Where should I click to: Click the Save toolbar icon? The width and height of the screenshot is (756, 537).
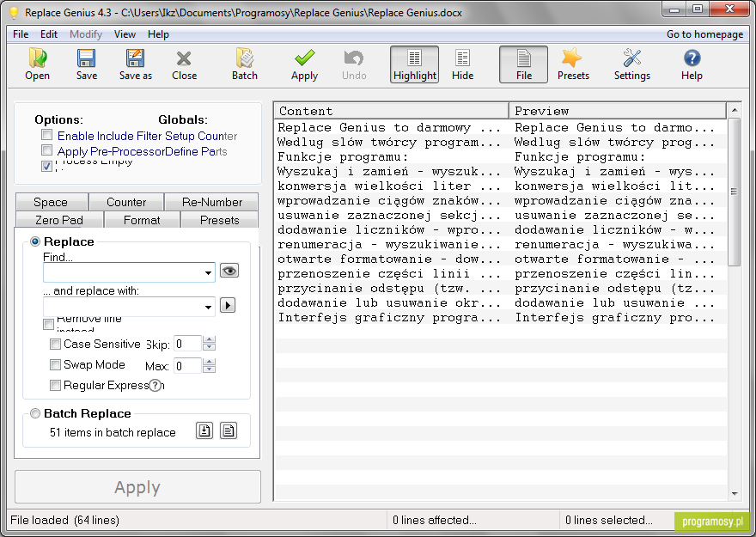(86, 64)
